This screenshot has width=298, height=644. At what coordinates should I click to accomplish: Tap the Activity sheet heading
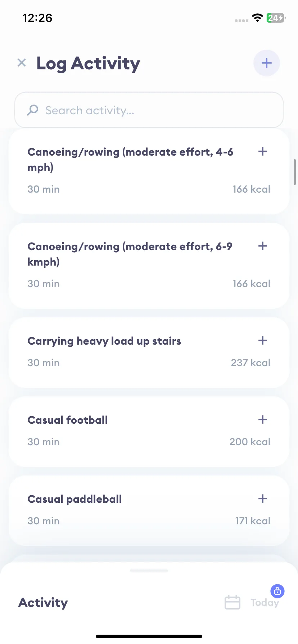pyautogui.click(x=43, y=603)
